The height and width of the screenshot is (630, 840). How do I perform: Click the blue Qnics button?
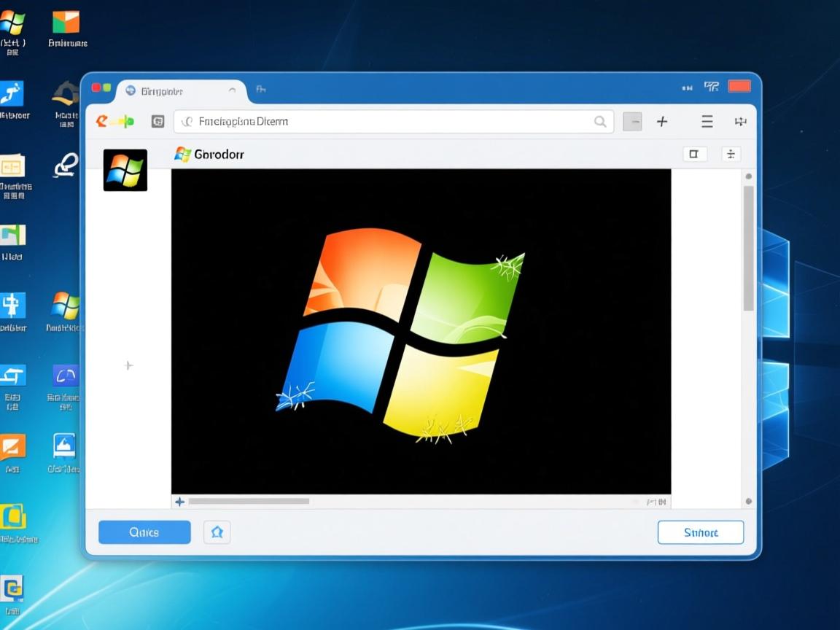tap(144, 532)
